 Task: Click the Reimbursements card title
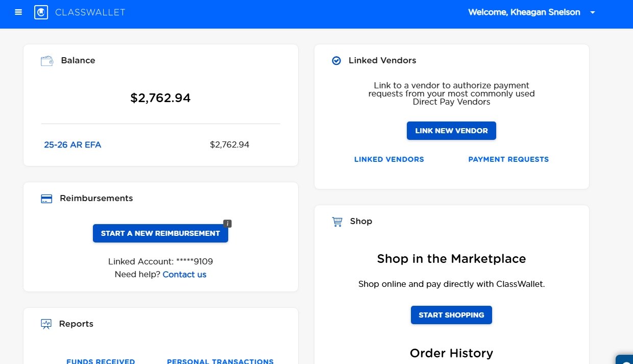[x=96, y=198]
